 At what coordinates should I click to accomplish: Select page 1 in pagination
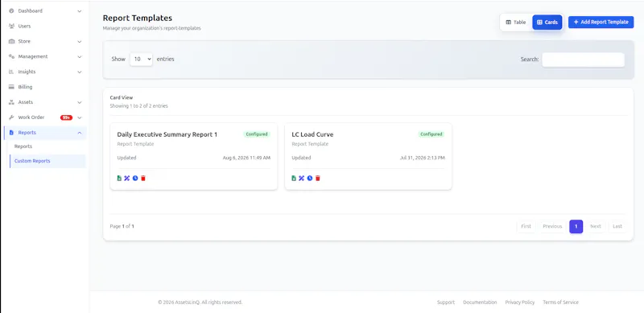(x=576, y=226)
